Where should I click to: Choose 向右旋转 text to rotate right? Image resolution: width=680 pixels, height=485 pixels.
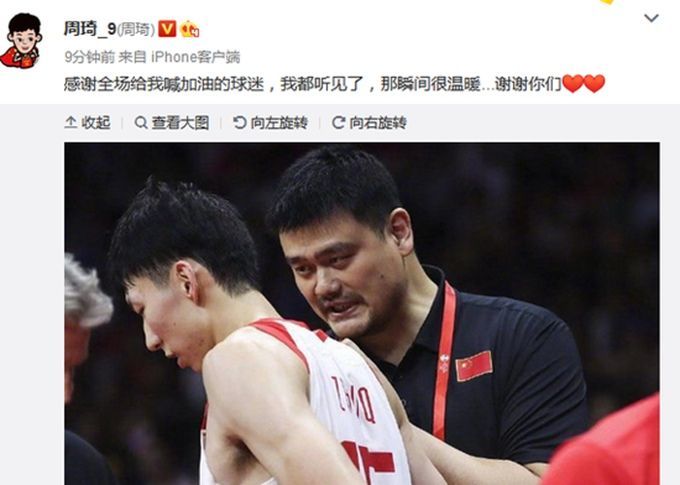pyautogui.click(x=378, y=123)
